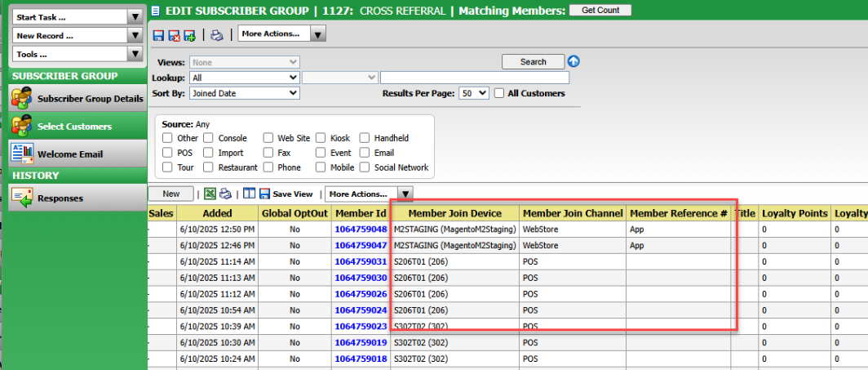Open the Sort By dropdown
868x370 pixels.
pyautogui.click(x=244, y=93)
